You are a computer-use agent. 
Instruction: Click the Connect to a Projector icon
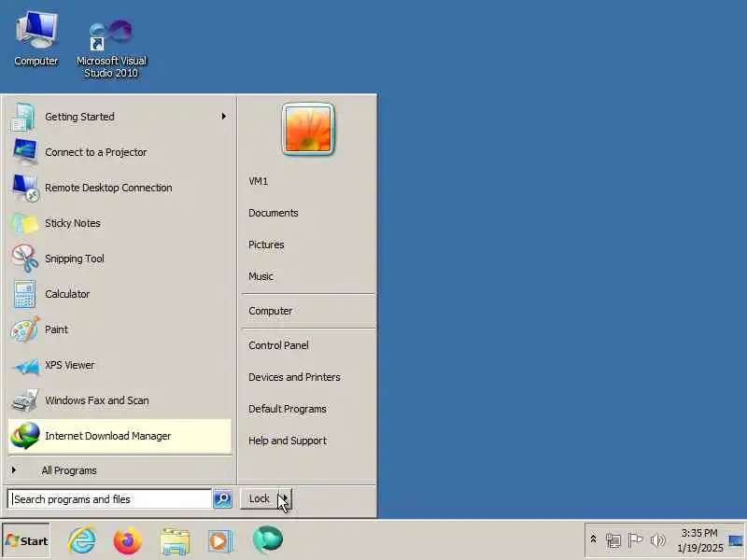(x=25, y=152)
